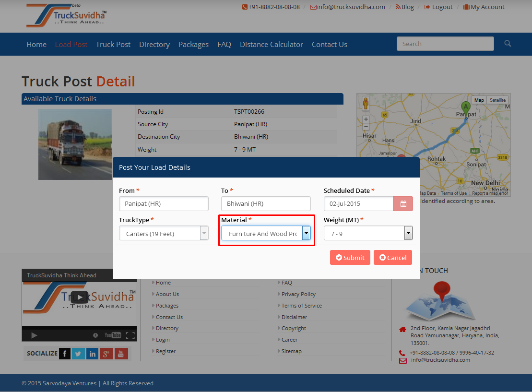The width and height of the screenshot is (532, 392).
Task: Click the search magnifier icon
Action: [508, 44]
